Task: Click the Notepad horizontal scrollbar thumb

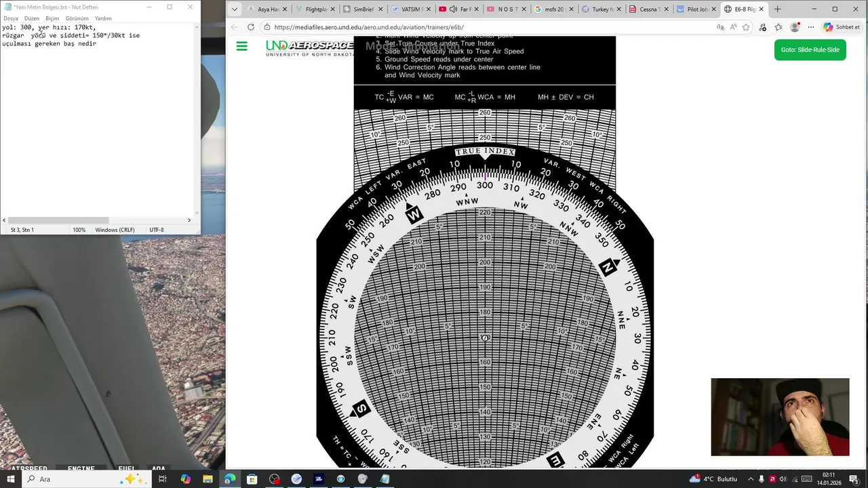Action: [x=58, y=220]
